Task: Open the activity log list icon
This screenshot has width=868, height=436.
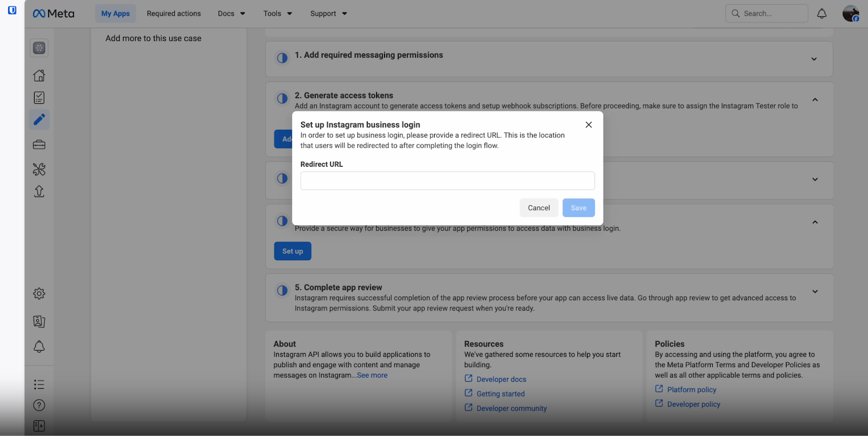Action: (x=39, y=384)
